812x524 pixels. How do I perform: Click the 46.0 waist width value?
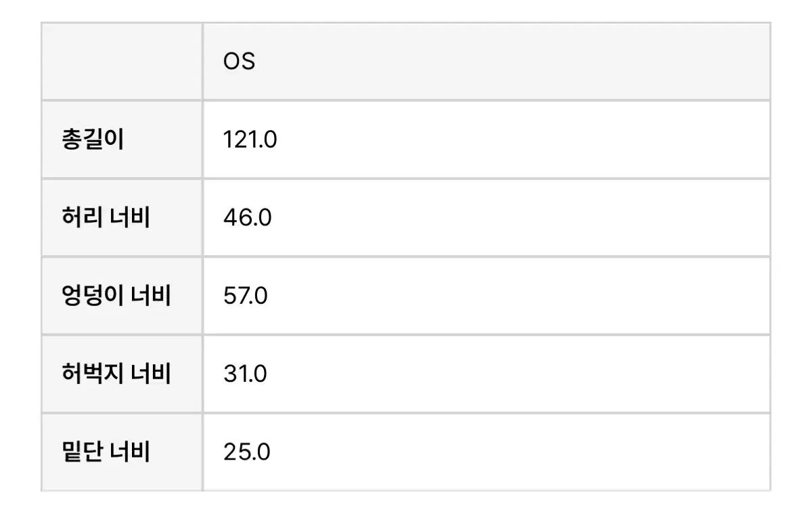(247, 218)
